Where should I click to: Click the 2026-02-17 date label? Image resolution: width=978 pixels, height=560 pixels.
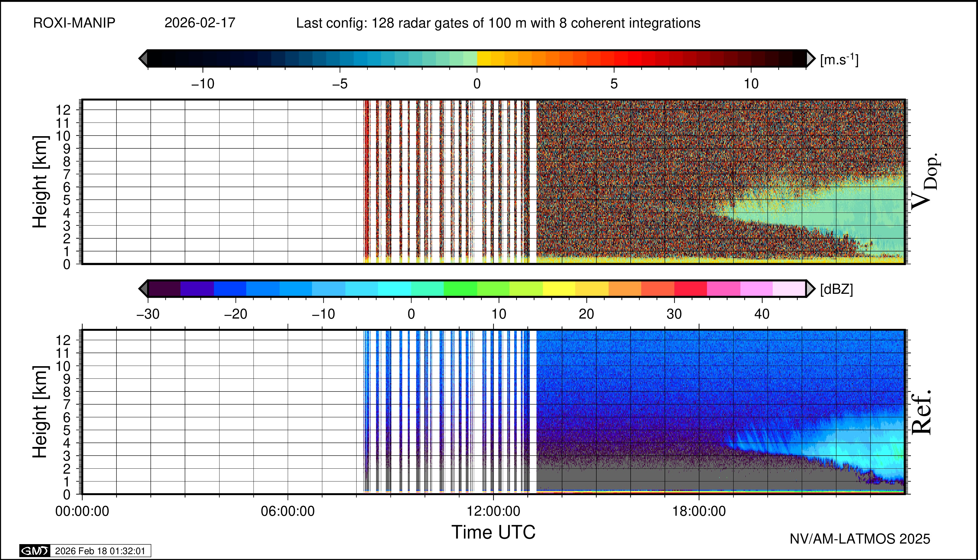(200, 23)
